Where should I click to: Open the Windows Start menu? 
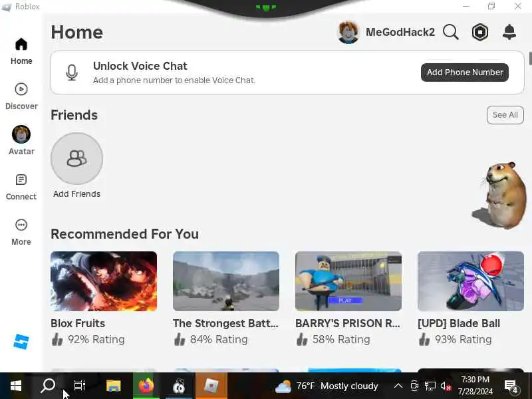click(x=15, y=386)
